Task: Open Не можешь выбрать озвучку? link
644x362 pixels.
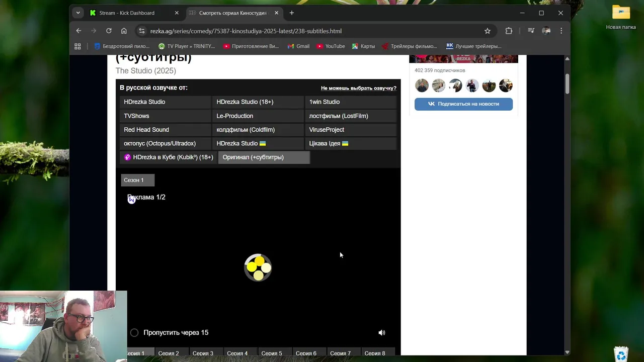Action: coord(358,88)
